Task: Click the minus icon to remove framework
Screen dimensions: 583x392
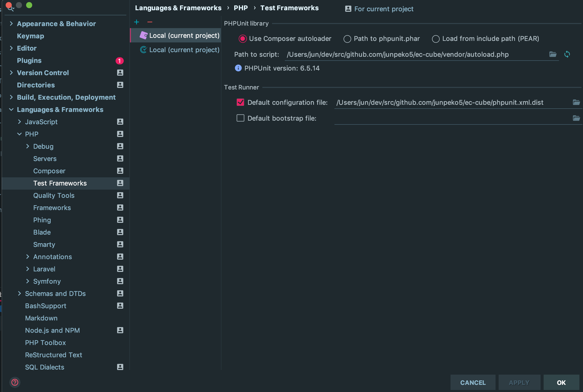Action: (x=150, y=22)
